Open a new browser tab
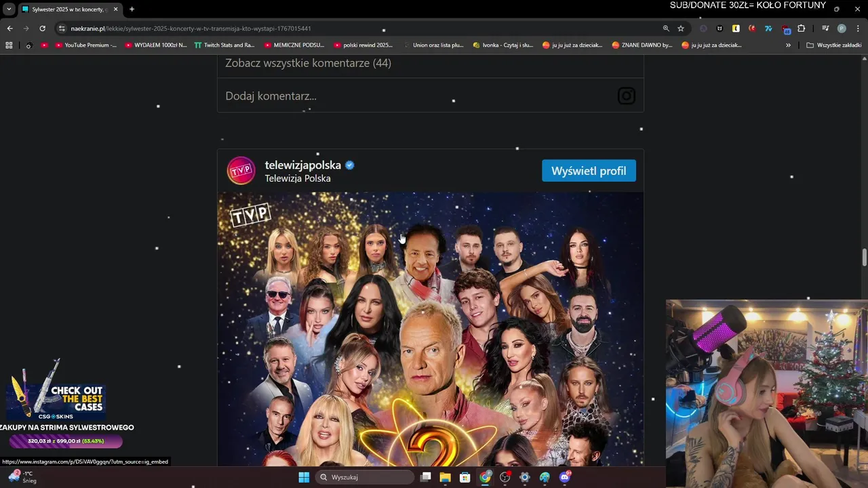Screen dimensions: 868x488 point(132,9)
